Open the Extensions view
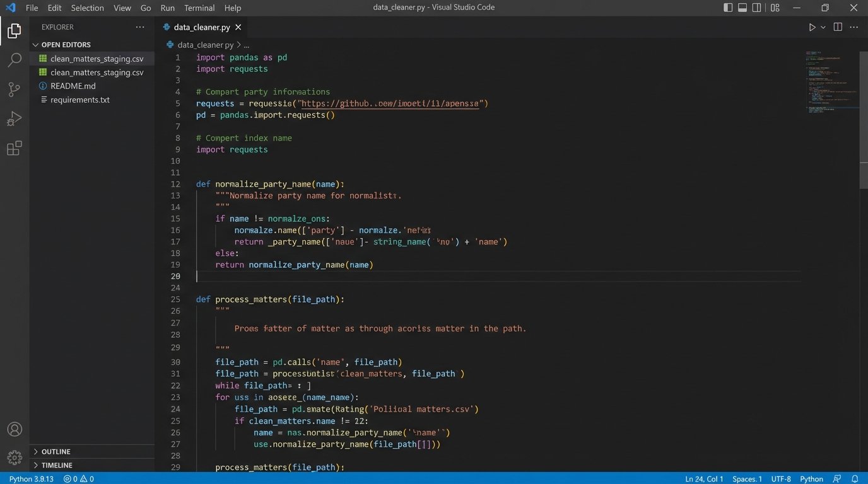Screen dimensions: 868x484 [14, 149]
